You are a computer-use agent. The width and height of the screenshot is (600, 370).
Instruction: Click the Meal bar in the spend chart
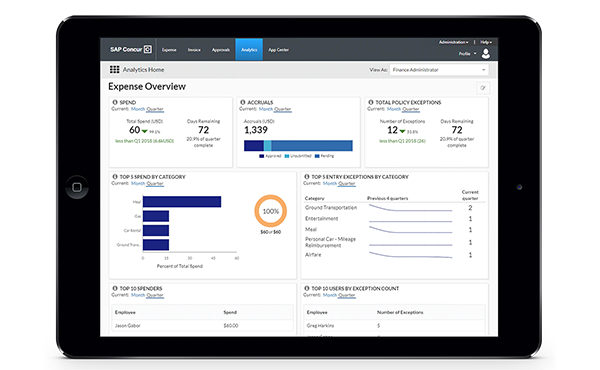point(182,202)
